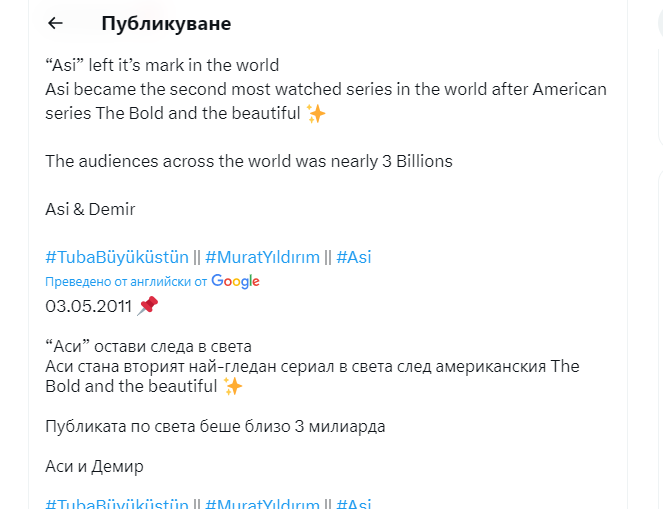Click the sparkles emoji in the Bulgarian translation

tap(233, 386)
